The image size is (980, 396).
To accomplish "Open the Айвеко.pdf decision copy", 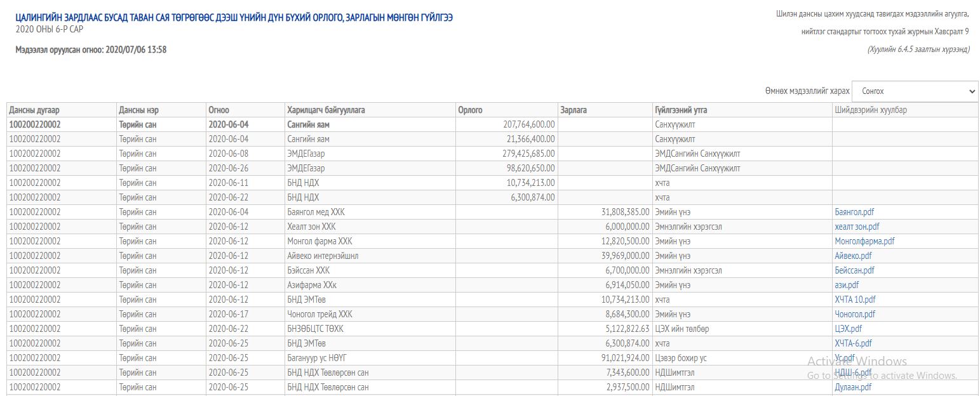I will click(853, 256).
